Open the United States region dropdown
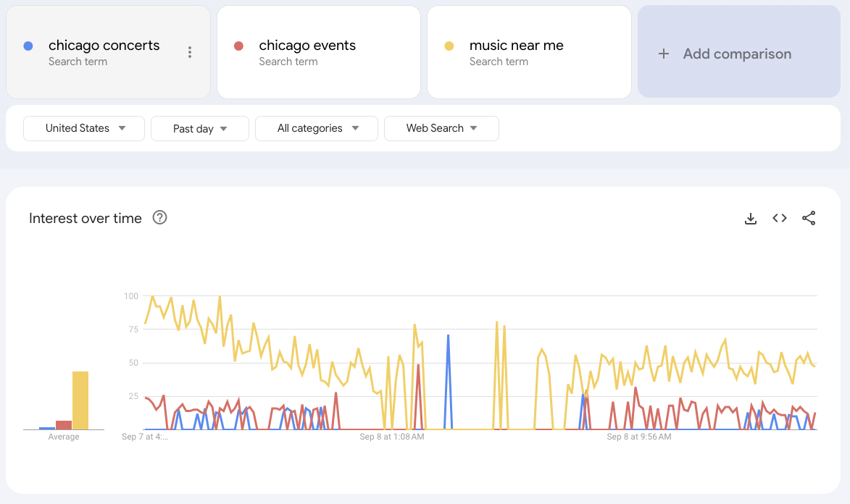The width and height of the screenshot is (850, 504). pyautogui.click(x=84, y=128)
